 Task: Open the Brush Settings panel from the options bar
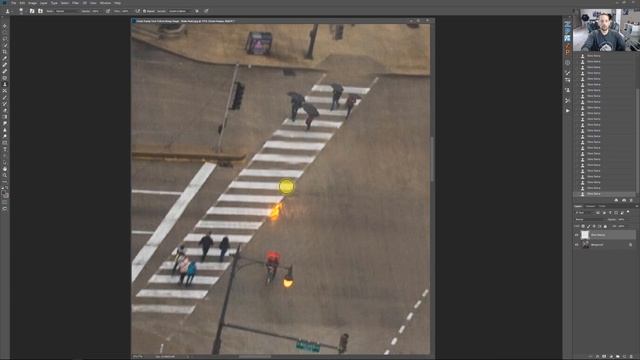pos(32,11)
